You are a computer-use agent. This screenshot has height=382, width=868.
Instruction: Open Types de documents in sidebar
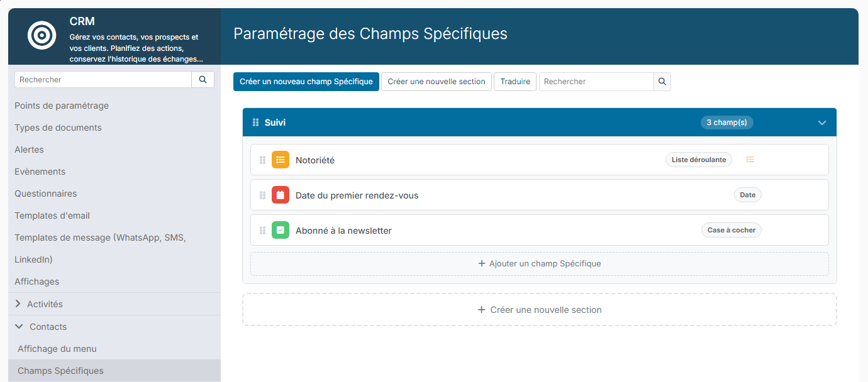point(58,128)
